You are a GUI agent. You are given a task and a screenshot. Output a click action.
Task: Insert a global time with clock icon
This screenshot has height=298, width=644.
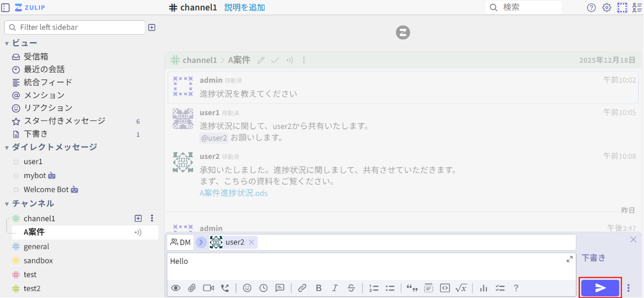(263, 288)
